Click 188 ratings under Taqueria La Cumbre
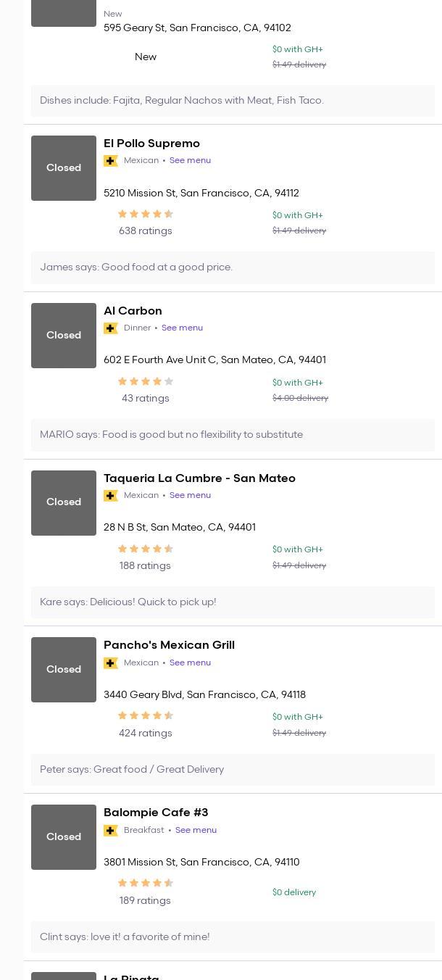The width and height of the screenshot is (442, 980). tap(145, 566)
